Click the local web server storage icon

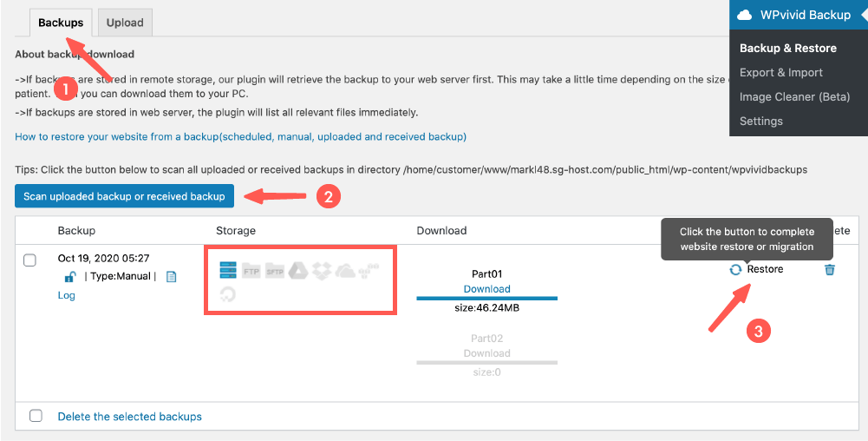228,271
